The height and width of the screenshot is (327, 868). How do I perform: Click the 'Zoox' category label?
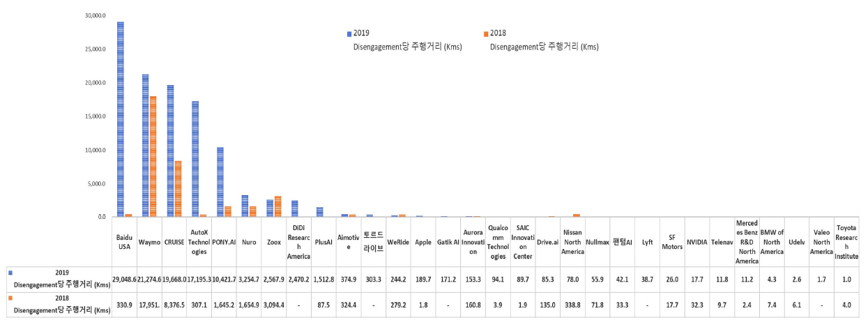273,242
